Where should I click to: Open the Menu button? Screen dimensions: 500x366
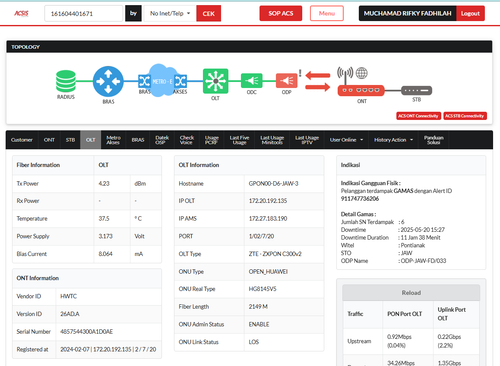327,13
